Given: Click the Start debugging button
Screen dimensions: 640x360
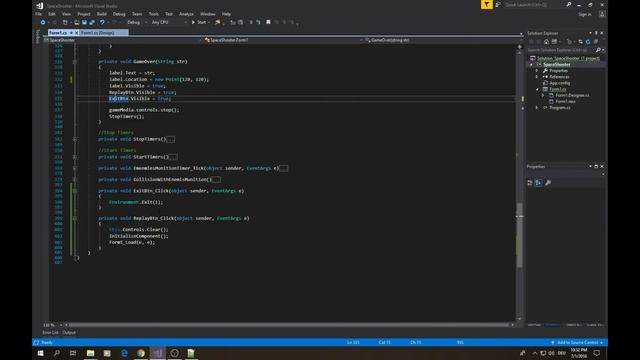Looking at the screenshot, I should point(199,22).
